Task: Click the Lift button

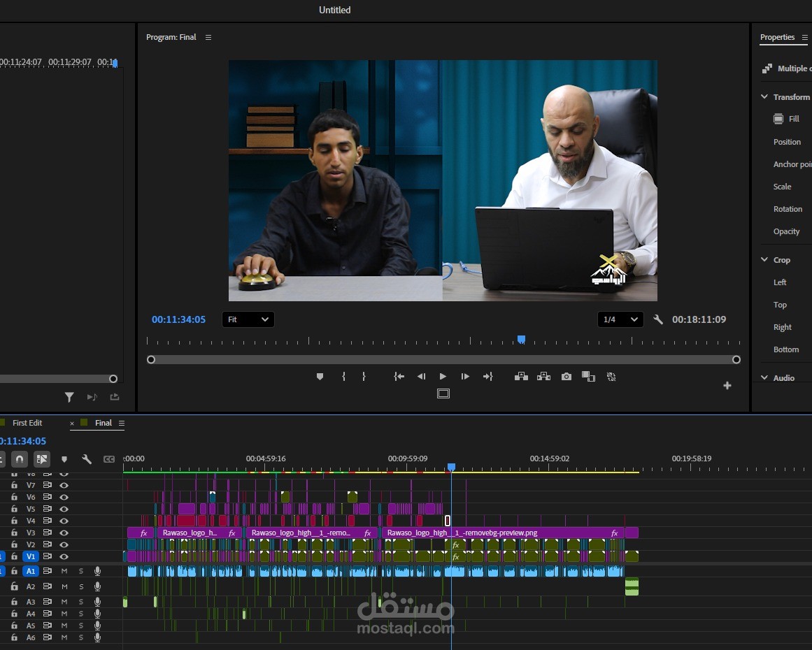Action: (521, 377)
